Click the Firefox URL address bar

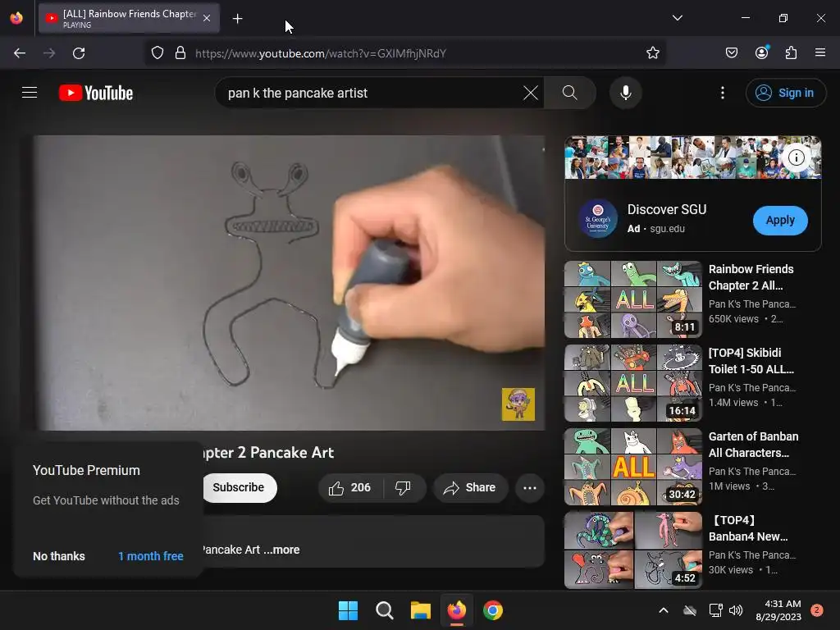point(405,53)
